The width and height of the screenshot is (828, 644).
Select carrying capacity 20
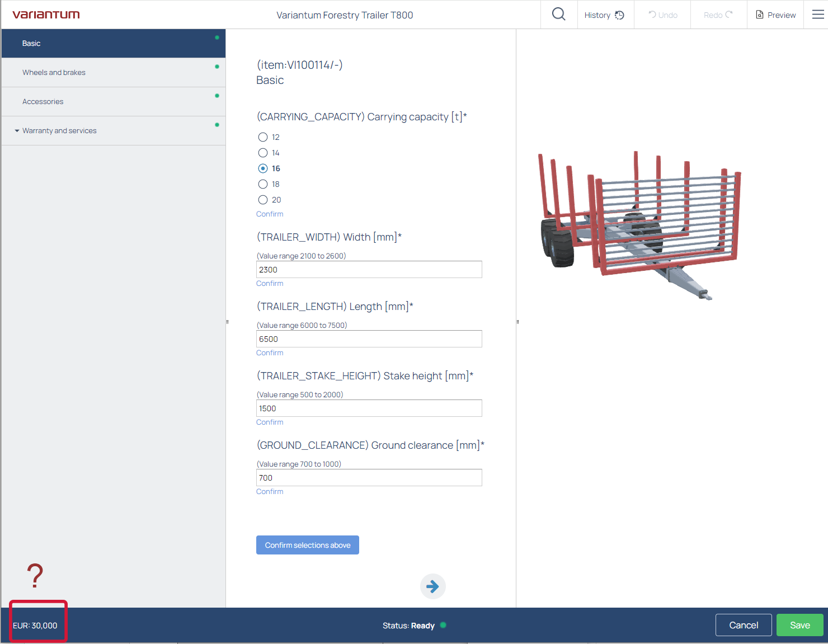click(x=263, y=200)
